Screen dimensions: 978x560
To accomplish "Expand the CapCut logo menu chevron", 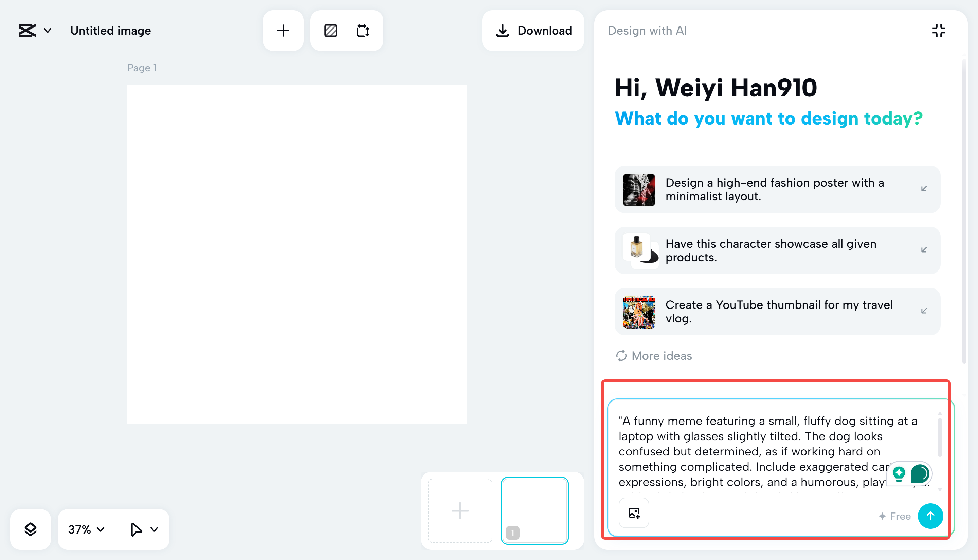I will click(48, 31).
